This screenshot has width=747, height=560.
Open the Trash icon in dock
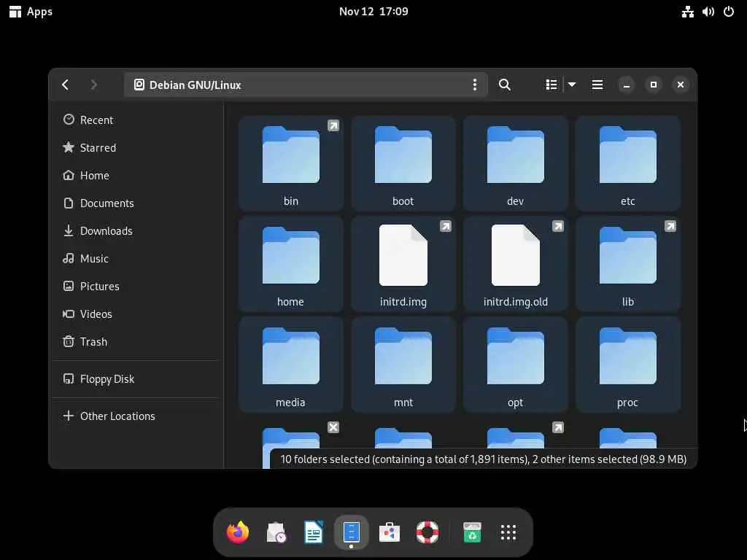(x=472, y=532)
